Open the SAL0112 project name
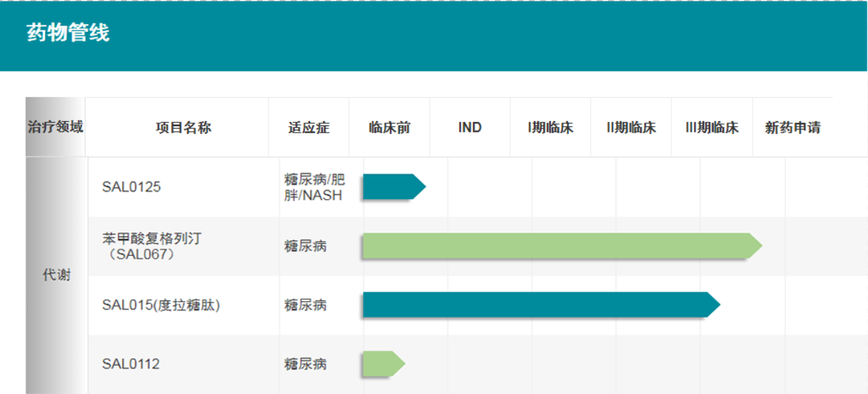Viewport: 868px width, 394px height. coord(131,364)
